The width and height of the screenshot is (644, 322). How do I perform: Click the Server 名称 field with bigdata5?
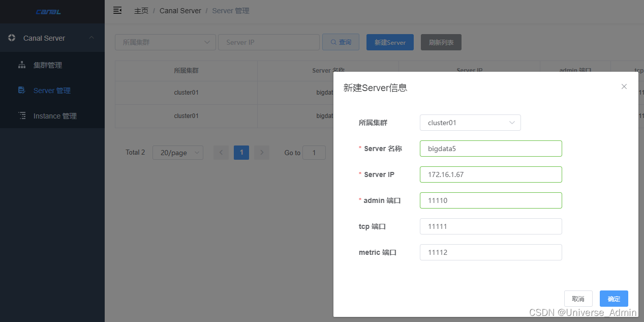click(x=491, y=149)
